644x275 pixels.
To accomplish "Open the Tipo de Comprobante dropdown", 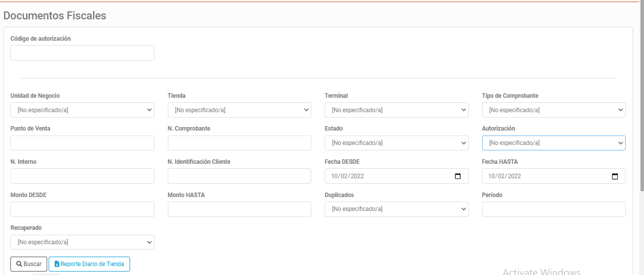I will point(554,110).
